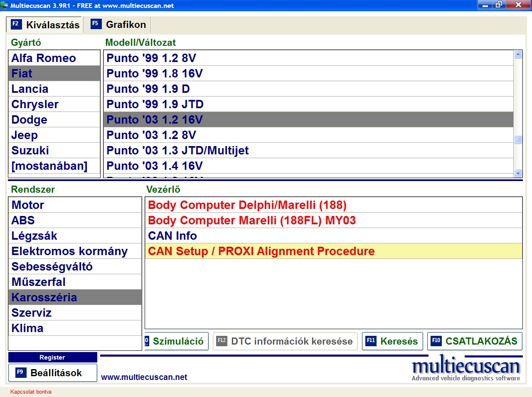Image resolution: width=532 pixels, height=397 pixels.
Task: Connect using CSATLAKOZÁS button
Action: click(x=475, y=341)
